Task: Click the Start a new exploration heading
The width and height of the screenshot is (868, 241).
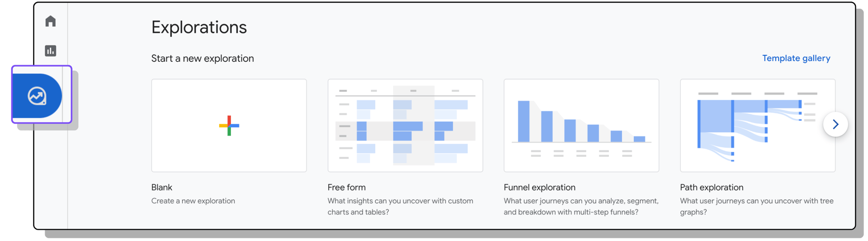Action: pyautogui.click(x=203, y=58)
